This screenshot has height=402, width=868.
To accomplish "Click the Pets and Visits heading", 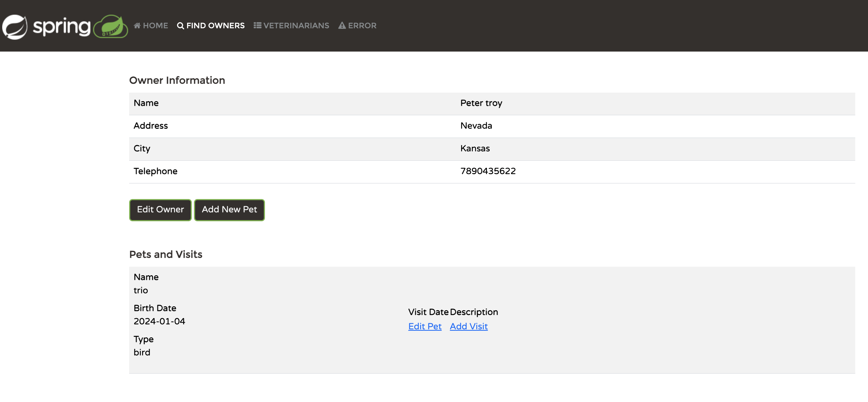I will (166, 255).
